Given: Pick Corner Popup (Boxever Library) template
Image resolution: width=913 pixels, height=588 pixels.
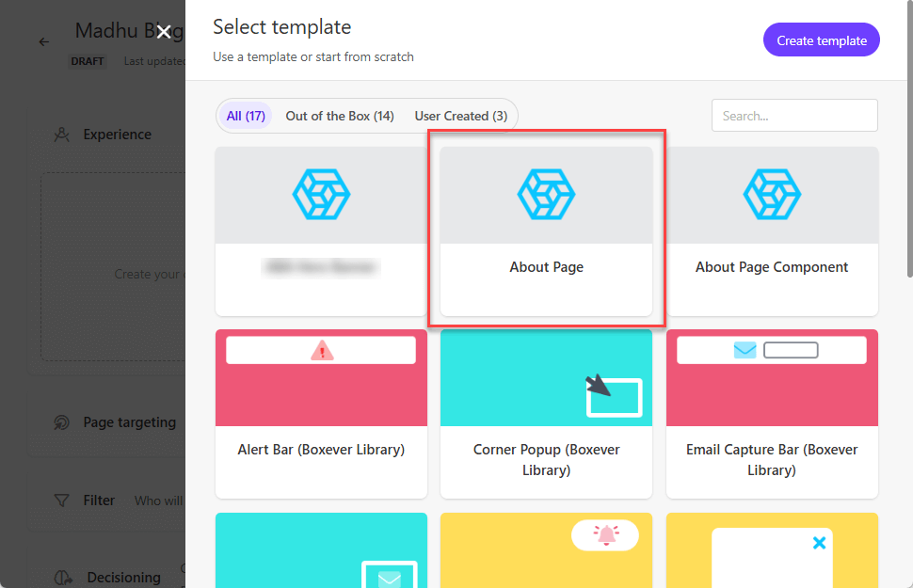Looking at the screenshot, I should pos(546,459).
